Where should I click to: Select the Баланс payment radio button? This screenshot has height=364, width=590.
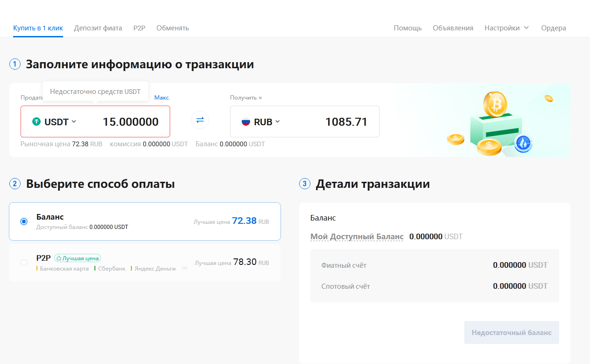click(x=24, y=221)
